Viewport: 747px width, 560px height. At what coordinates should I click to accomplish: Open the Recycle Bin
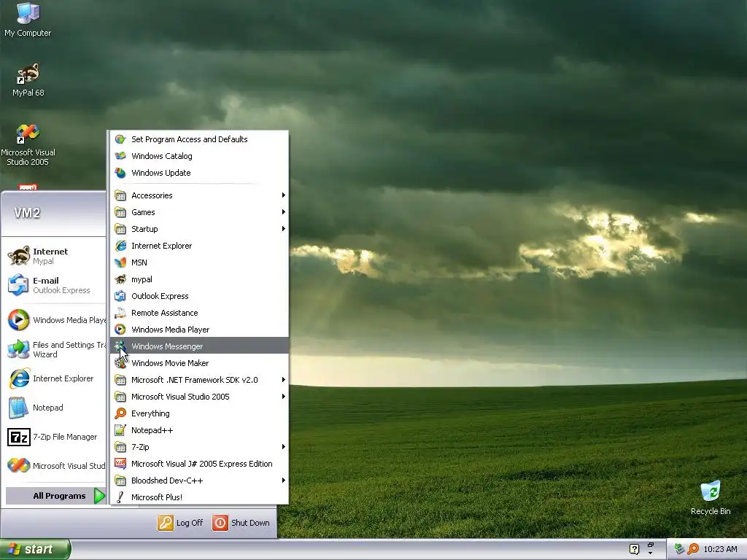point(711,498)
